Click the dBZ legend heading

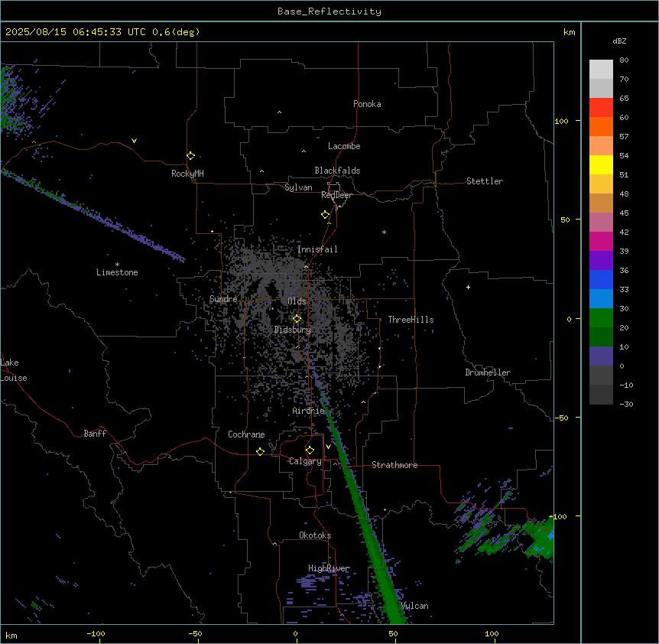tap(619, 41)
